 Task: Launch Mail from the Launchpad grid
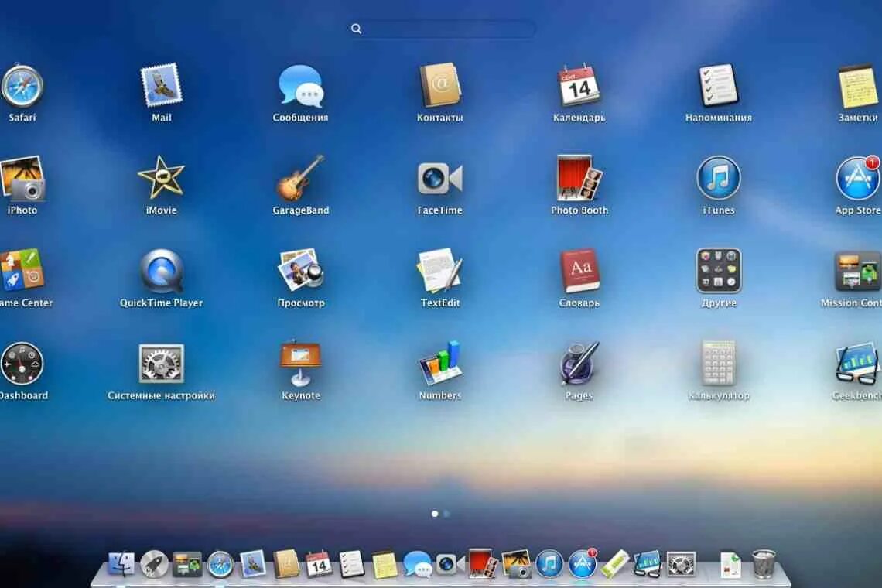pos(162,86)
